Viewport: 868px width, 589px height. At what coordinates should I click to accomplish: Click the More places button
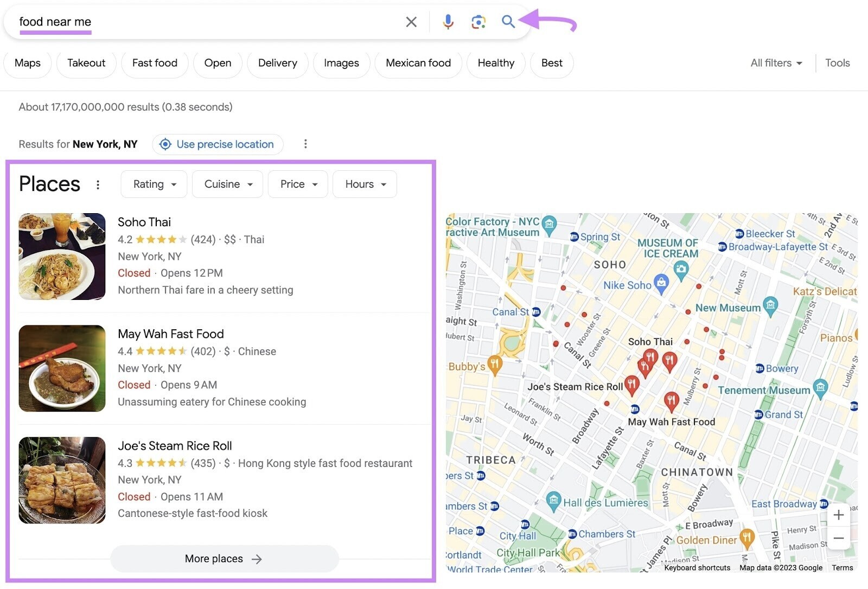(x=224, y=559)
